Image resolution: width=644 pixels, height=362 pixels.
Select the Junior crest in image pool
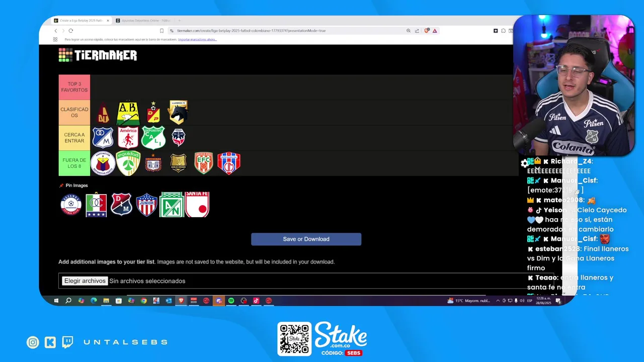tap(146, 205)
